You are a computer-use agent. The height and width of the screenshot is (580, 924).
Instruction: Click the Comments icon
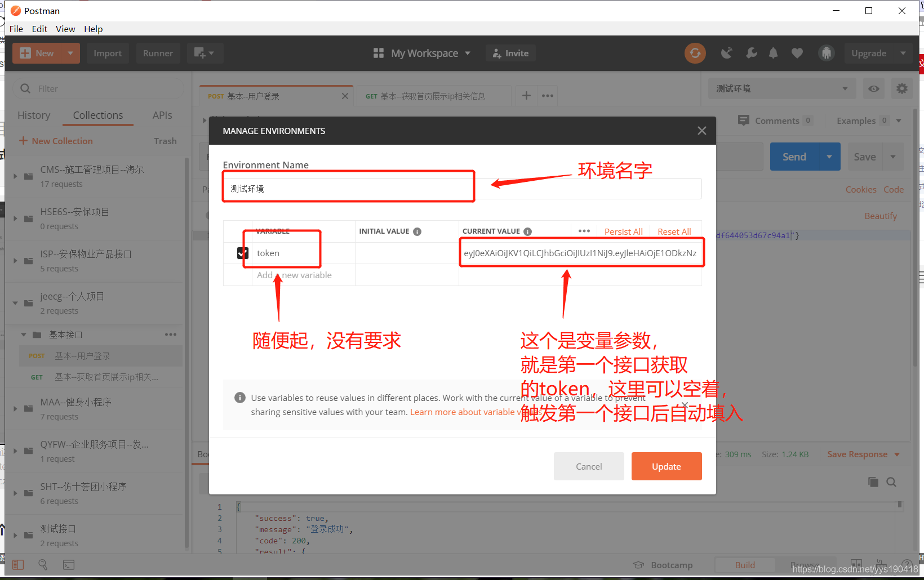coord(744,121)
